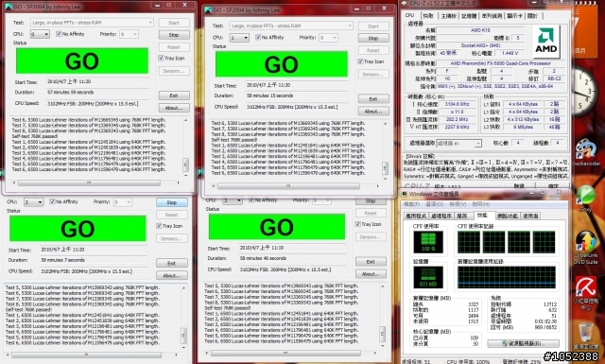Open 資源監視器(R)... from Task Manager
The image size is (605, 364).
(x=523, y=343)
